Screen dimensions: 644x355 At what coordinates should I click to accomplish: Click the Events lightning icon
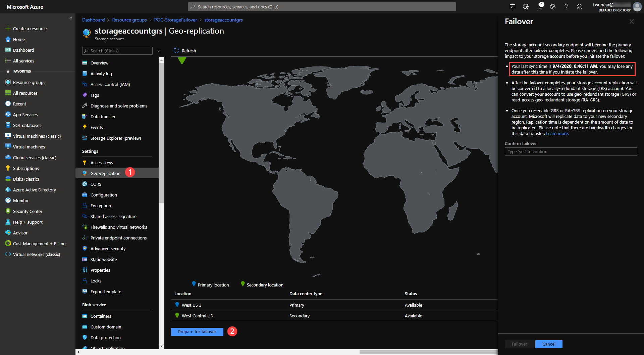85,127
